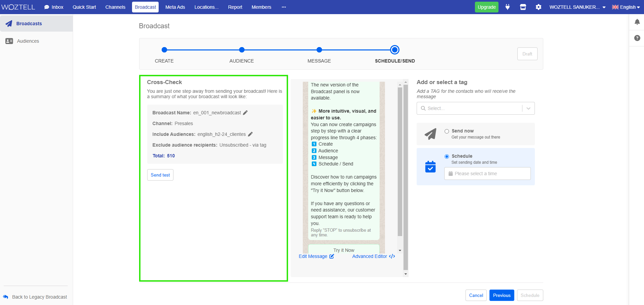Edit Include Audiences using the pencil icon

(250, 134)
